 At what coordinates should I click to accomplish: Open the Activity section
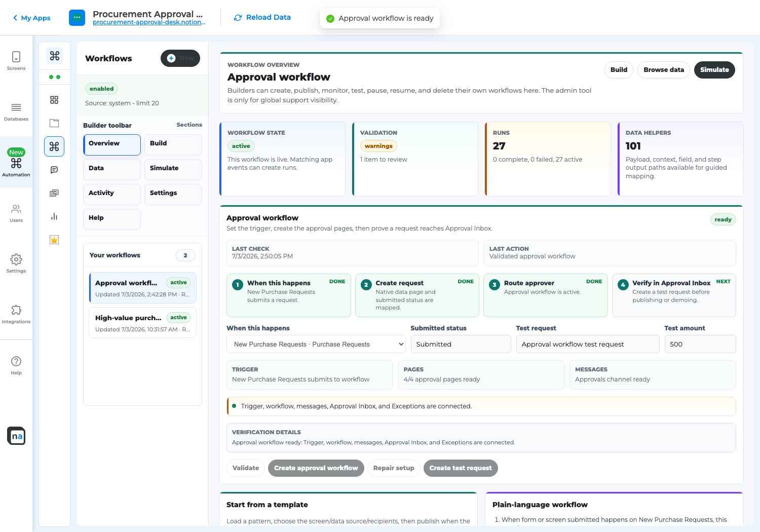[112, 194]
